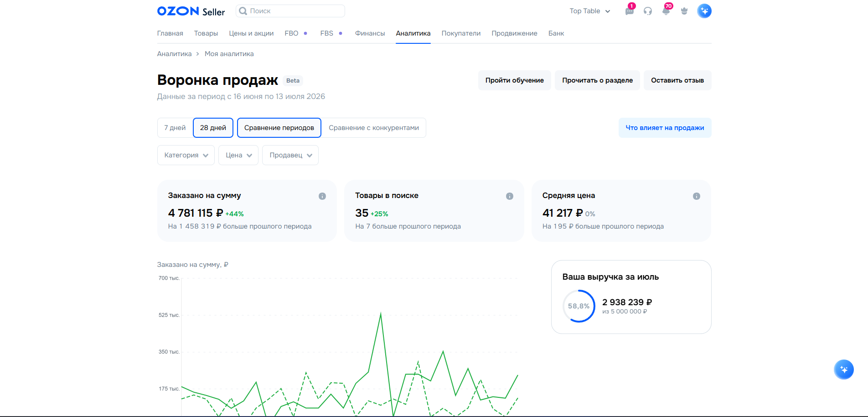Click Что влияет на продажи button
The image size is (868, 417).
coord(665,128)
